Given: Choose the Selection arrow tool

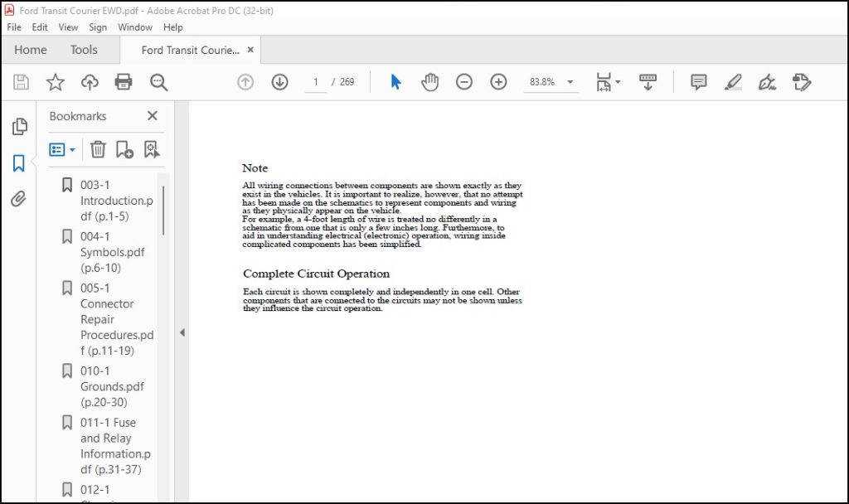Looking at the screenshot, I should 395,82.
